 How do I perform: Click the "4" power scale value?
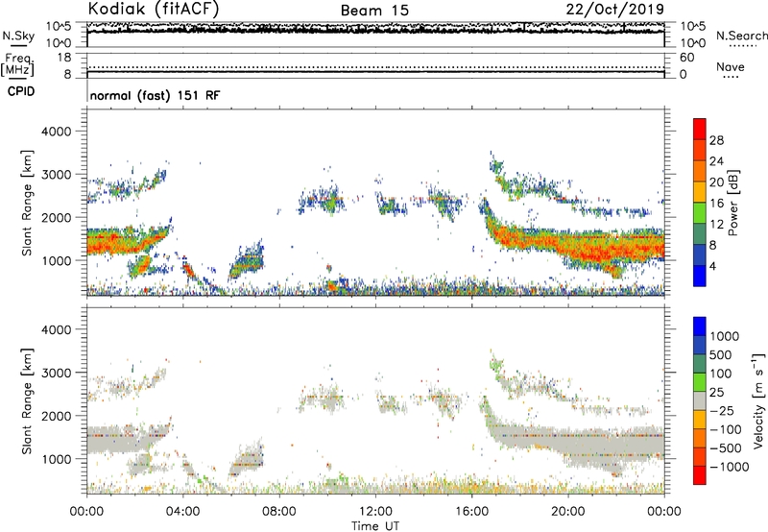tap(712, 266)
